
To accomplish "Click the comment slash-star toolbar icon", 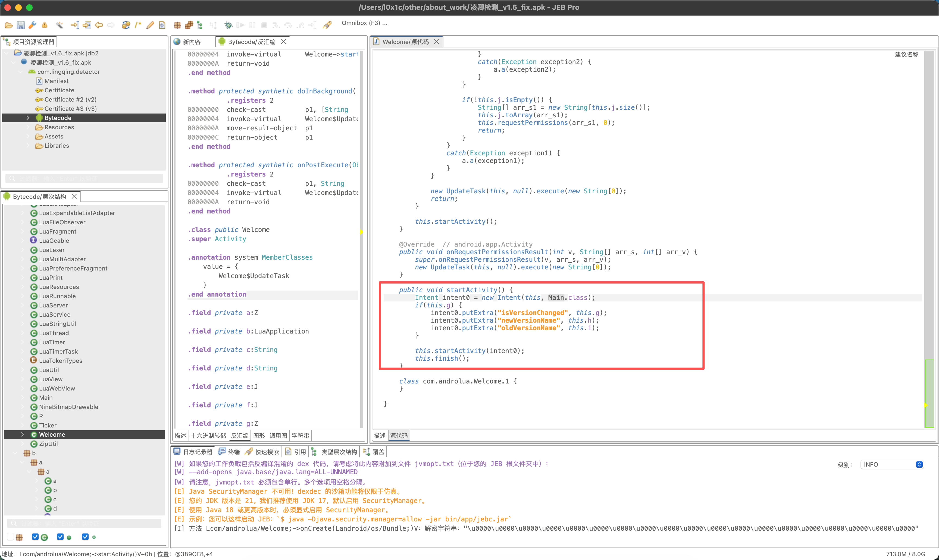I will click(x=138, y=25).
